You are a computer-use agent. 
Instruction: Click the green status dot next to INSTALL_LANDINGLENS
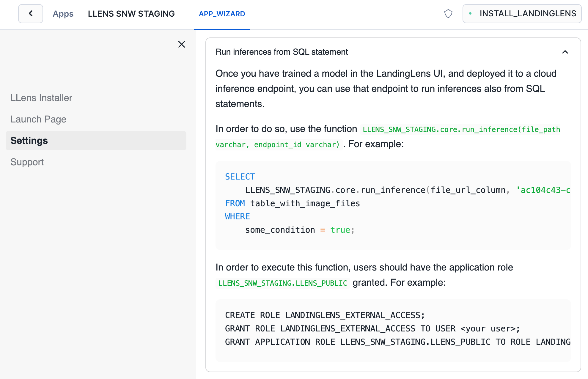click(x=471, y=14)
